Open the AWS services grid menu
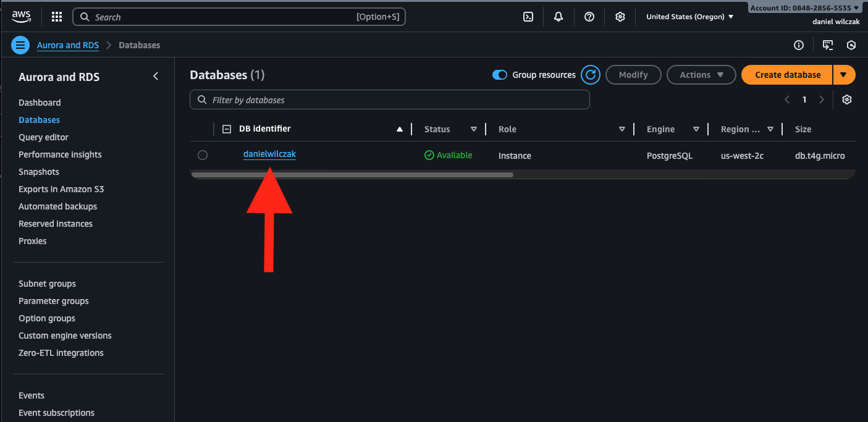 pyautogui.click(x=57, y=17)
